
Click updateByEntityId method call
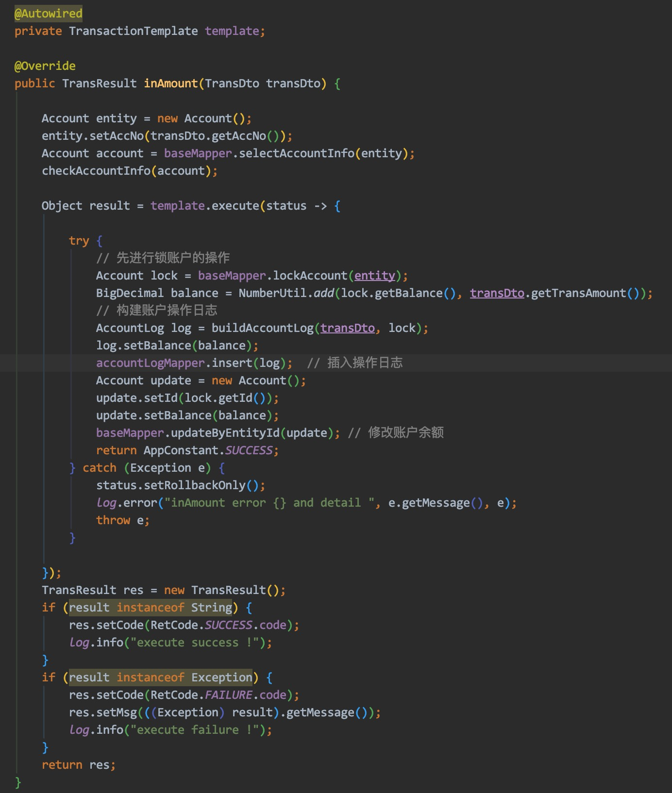[x=225, y=433]
